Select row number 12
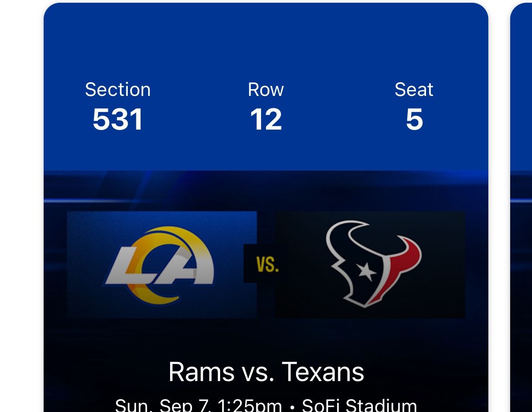 [x=266, y=120]
